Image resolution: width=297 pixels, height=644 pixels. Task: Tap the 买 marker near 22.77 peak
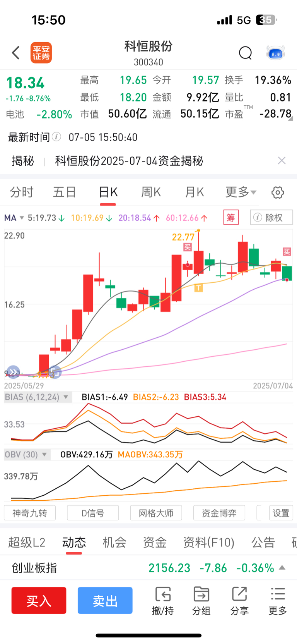point(188,247)
